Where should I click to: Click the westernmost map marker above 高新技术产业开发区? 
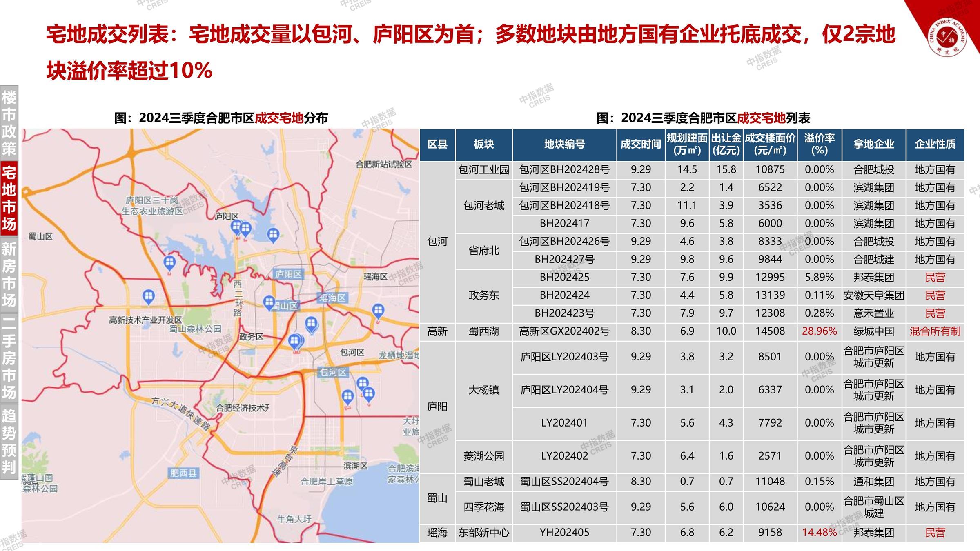click(x=149, y=296)
